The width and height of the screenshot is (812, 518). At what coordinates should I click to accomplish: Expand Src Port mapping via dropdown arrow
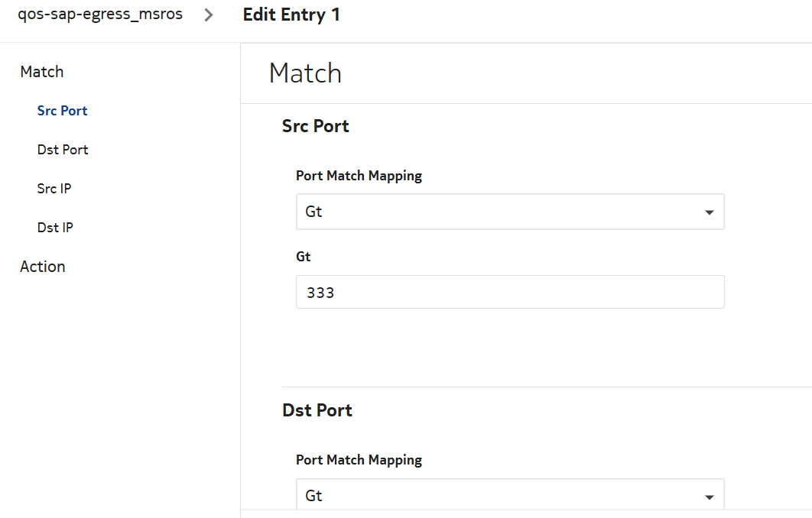click(x=709, y=212)
